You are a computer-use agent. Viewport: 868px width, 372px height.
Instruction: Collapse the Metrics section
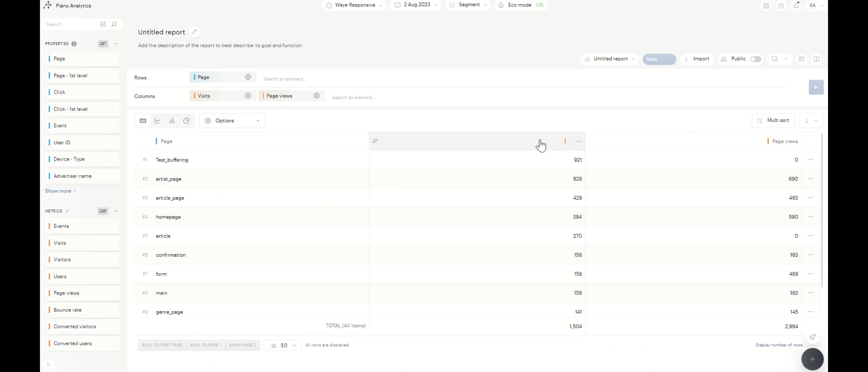pos(116,211)
